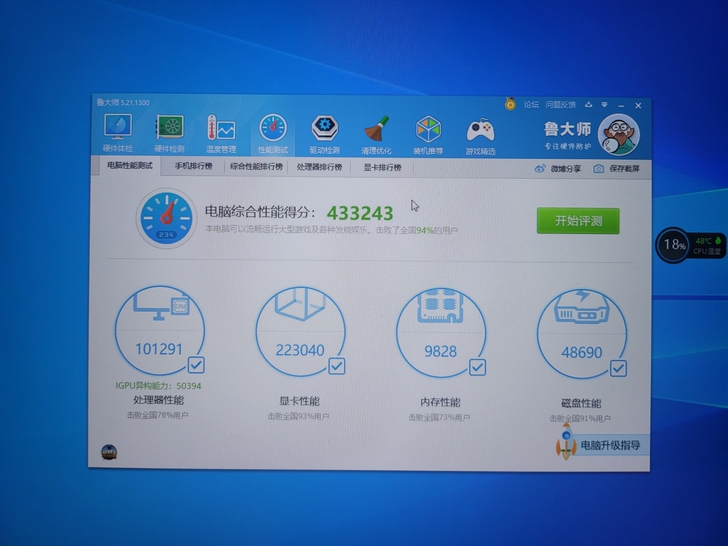Open 硬件体检 hardware checkup icon
This screenshot has width=728, height=546.
click(x=118, y=131)
